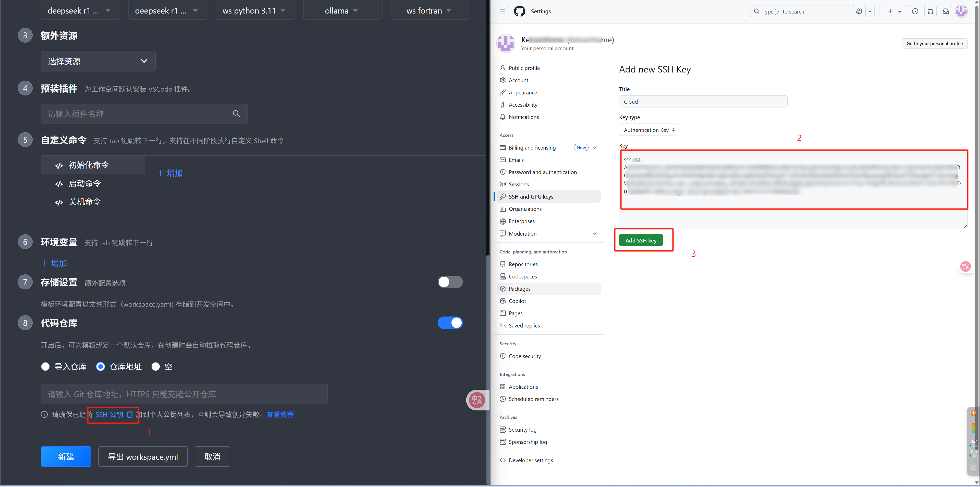Expand the Moderation sidebar section
Image resolution: width=980 pixels, height=487 pixels.
click(x=594, y=234)
